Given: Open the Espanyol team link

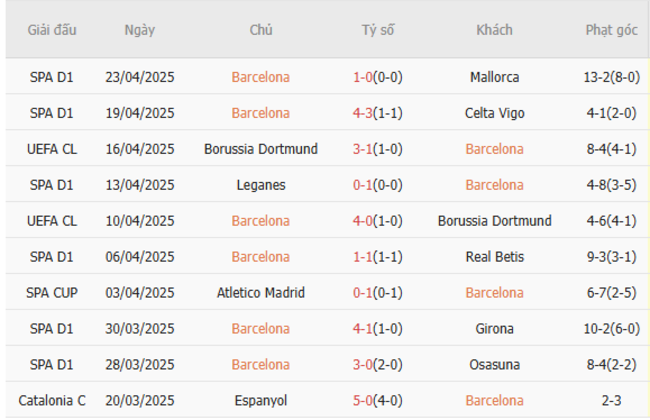Looking at the screenshot, I should (261, 401).
